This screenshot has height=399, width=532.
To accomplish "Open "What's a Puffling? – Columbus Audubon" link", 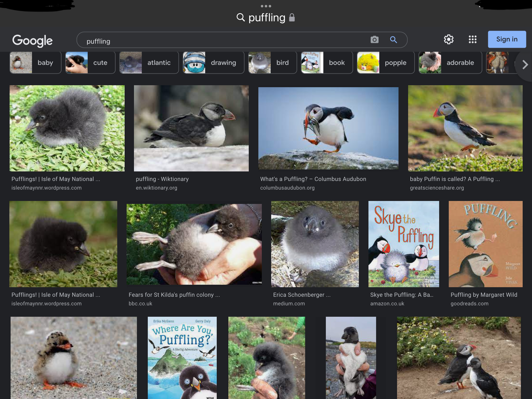I will pyautogui.click(x=313, y=179).
